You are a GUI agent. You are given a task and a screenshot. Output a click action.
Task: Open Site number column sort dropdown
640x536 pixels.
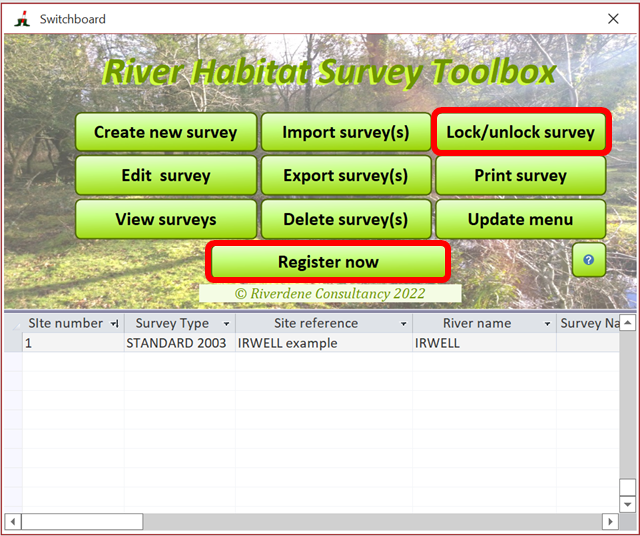pyautogui.click(x=115, y=324)
